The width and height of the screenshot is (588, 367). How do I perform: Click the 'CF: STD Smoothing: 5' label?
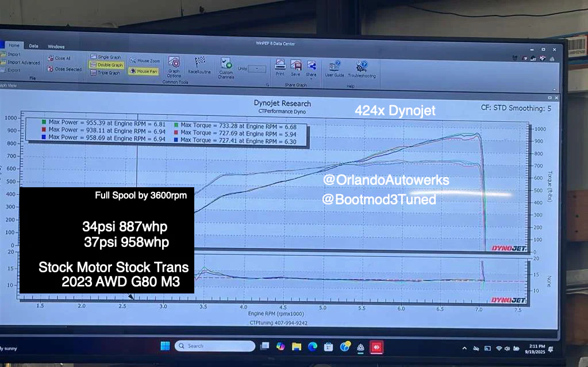pyautogui.click(x=516, y=109)
